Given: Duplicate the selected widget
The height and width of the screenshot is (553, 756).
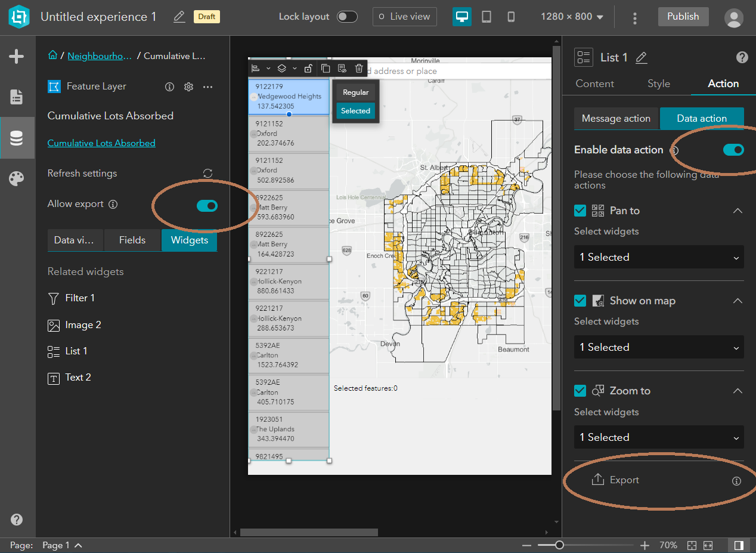Looking at the screenshot, I should tap(326, 68).
